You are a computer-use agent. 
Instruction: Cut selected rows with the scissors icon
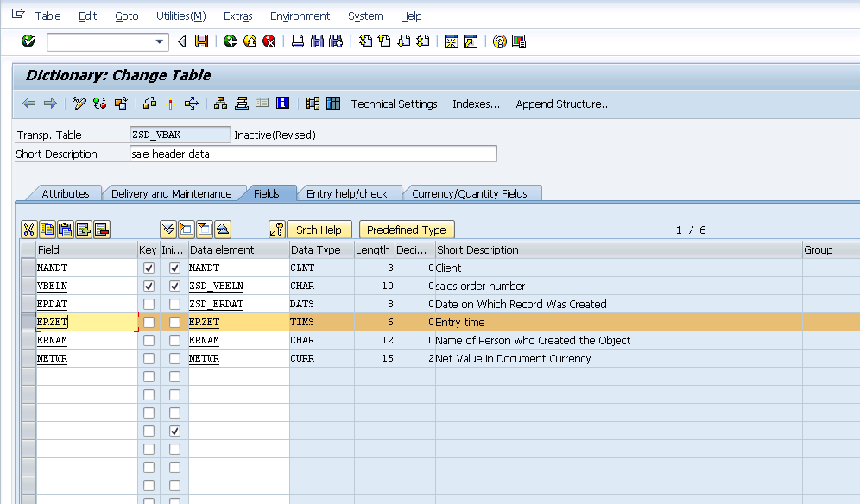(x=27, y=229)
